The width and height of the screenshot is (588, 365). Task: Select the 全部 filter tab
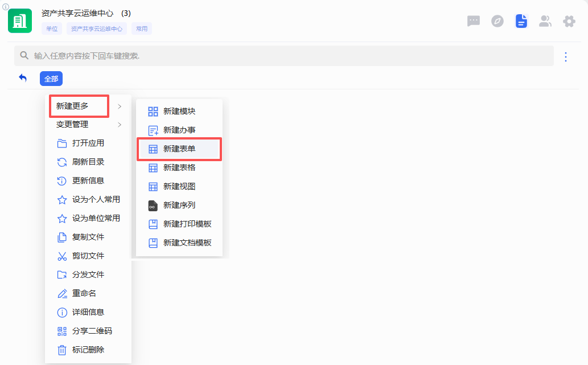51,79
